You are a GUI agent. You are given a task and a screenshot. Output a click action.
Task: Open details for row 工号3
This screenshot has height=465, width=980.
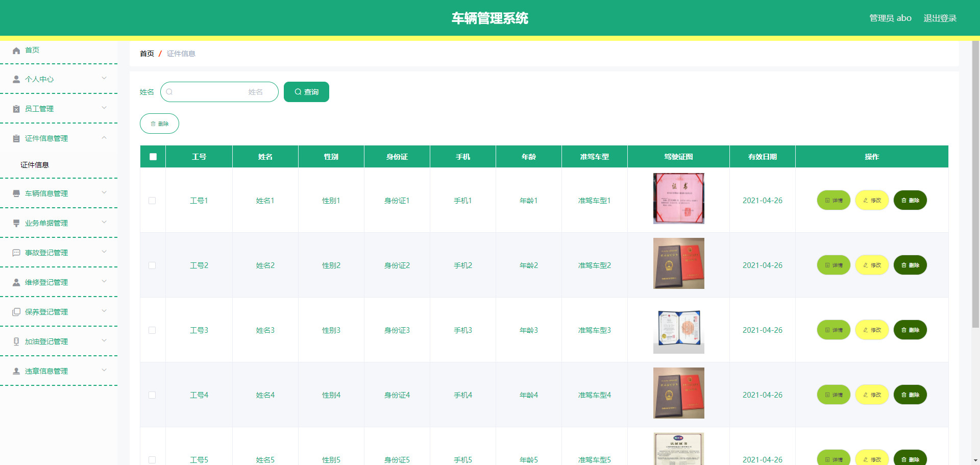coord(834,330)
